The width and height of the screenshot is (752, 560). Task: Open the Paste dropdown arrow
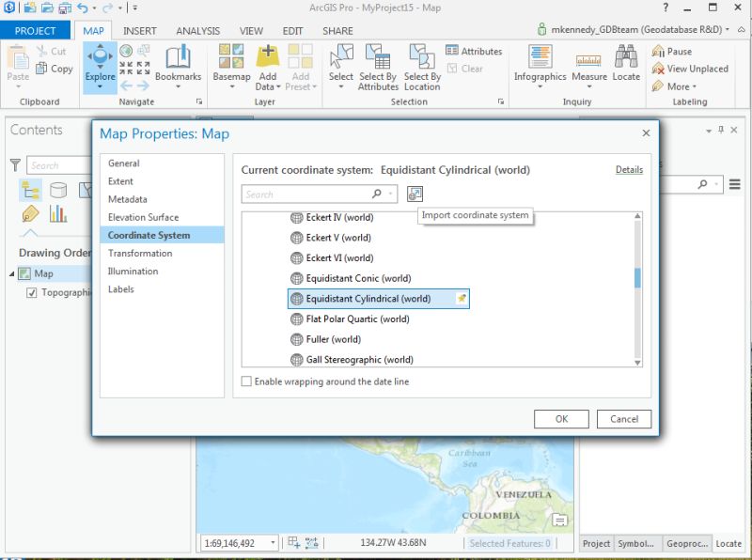click(x=18, y=86)
